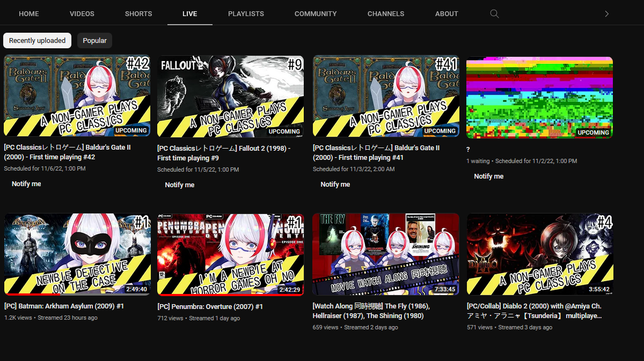This screenshot has width=644, height=361.
Task: Click Notify me for Baldur's Gate II #42
Action: (26, 184)
